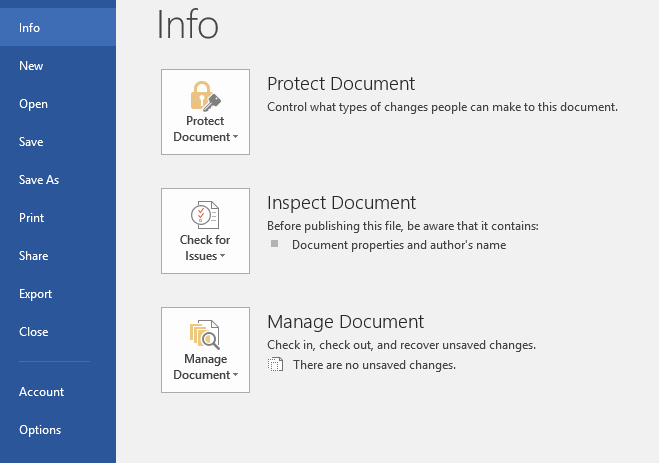This screenshot has width=659, height=463.
Task: Choose Save As in the sidebar
Action: coord(58,180)
